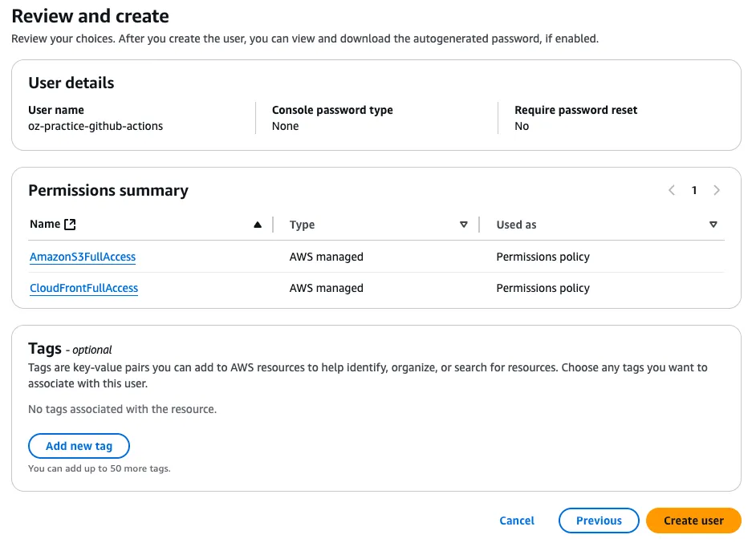756x551 pixels.
Task: Click the divider between Name and Type columns
Action: [273, 225]
